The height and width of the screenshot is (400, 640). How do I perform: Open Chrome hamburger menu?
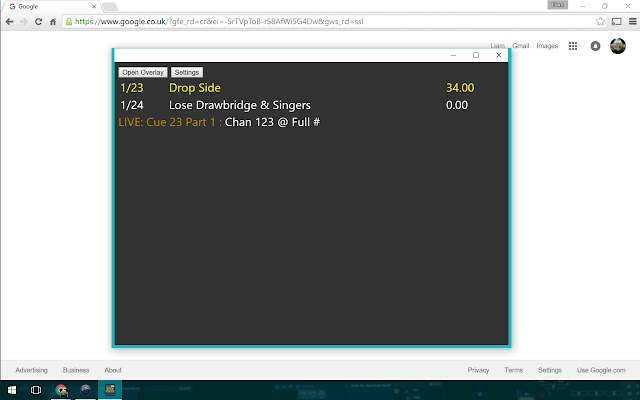(633, 22)
